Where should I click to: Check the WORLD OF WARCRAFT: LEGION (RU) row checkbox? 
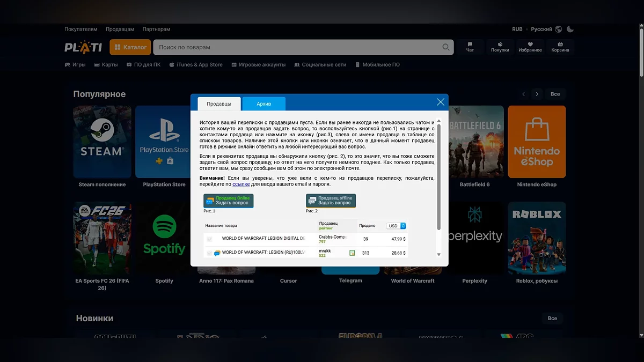pos(209,253)
